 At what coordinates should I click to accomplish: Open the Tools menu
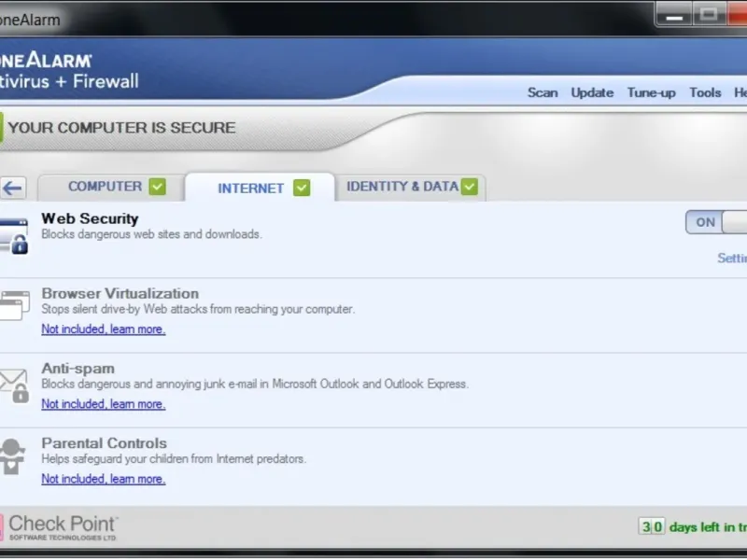(x=705, y=92)
